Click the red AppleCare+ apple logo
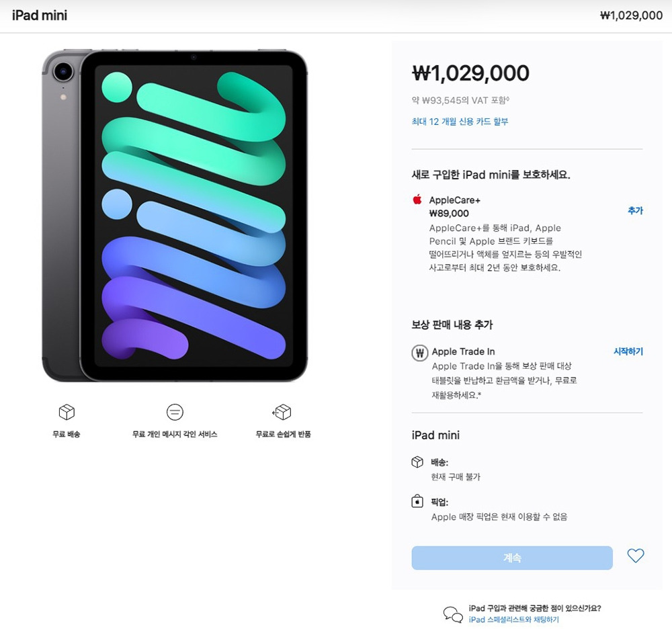The width and height of the screenshot is (672, 643). 417,199
